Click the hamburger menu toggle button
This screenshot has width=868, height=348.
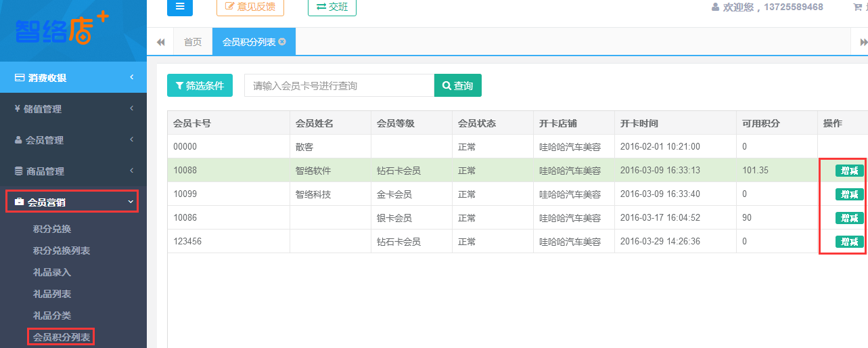coord(179,7)
